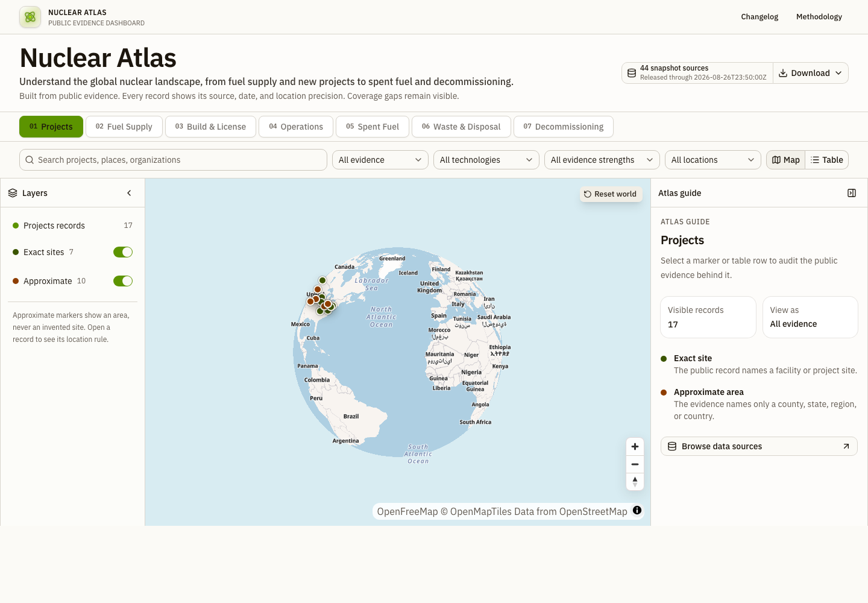868x603 pixels.
Task: Click the Nuclear Atlas atom logo
Action: coord(30,17)
